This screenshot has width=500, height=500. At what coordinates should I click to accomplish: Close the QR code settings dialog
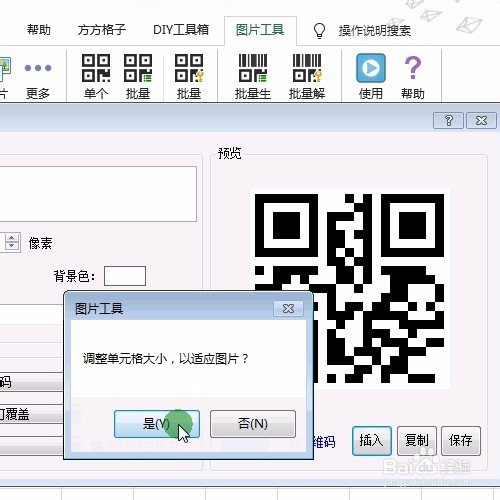click(482, 120)
